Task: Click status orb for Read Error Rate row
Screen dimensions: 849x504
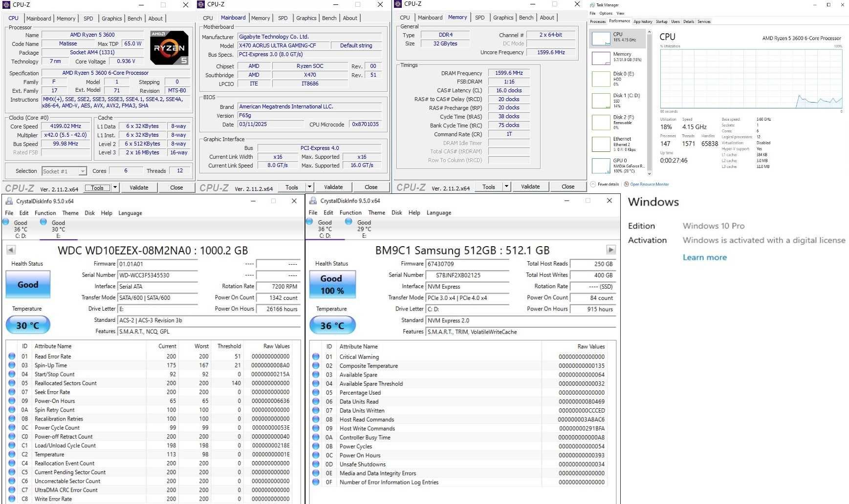Action: coord(12,357)
